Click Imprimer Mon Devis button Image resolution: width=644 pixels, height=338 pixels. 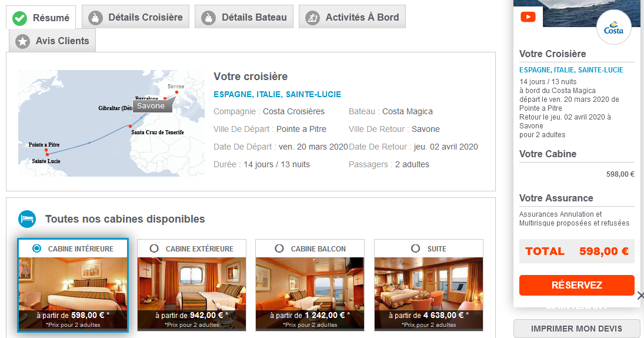coord(576,329)
